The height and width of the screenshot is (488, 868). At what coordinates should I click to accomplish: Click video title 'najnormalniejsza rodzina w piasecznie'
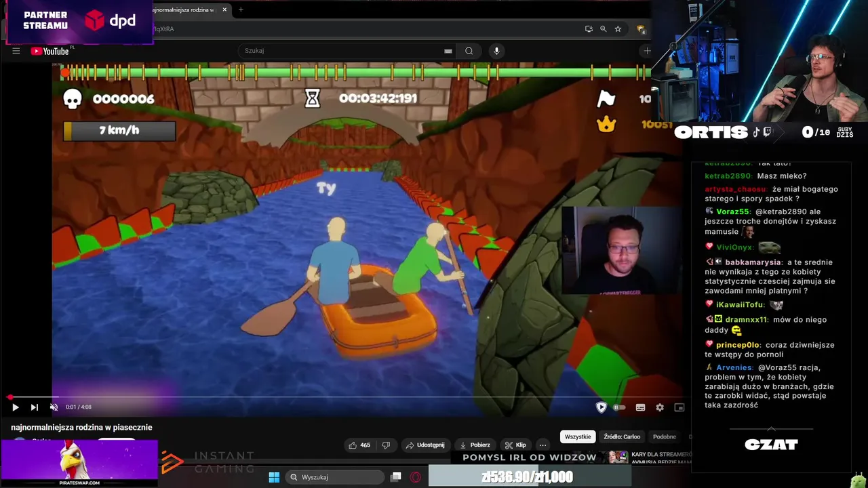click(81, 428)
